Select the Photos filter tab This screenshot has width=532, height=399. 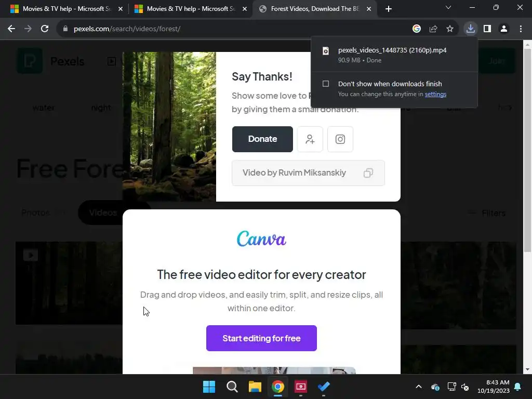point(36,212)
